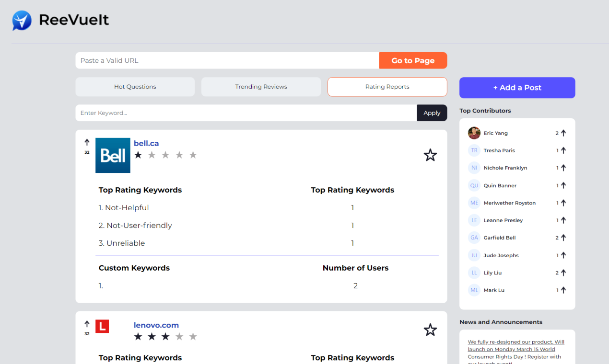Select the Rating Reports tab
Image resolution: width=609 pixels, height=364 pixels.
pos(387,87)
